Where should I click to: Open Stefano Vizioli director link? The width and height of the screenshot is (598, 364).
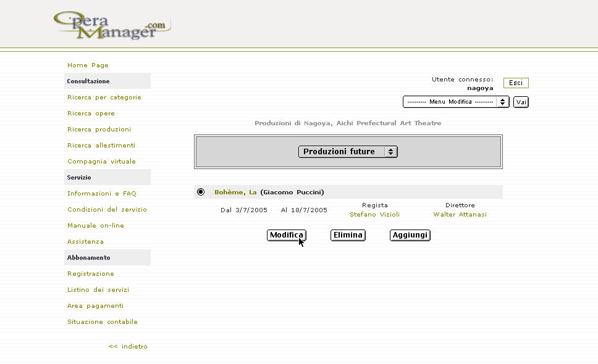(374, 215)
